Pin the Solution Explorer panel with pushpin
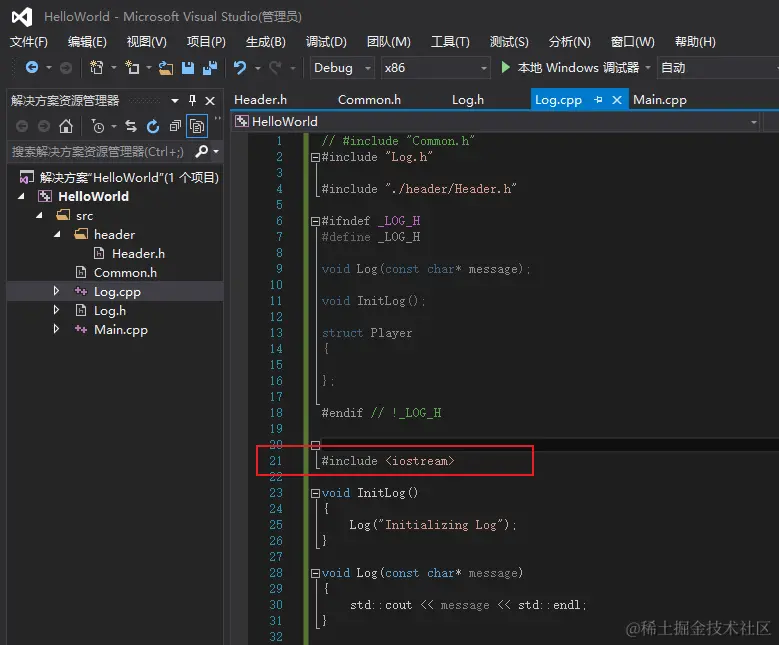This screenshot has height=645, width=779. coord(193,100)
